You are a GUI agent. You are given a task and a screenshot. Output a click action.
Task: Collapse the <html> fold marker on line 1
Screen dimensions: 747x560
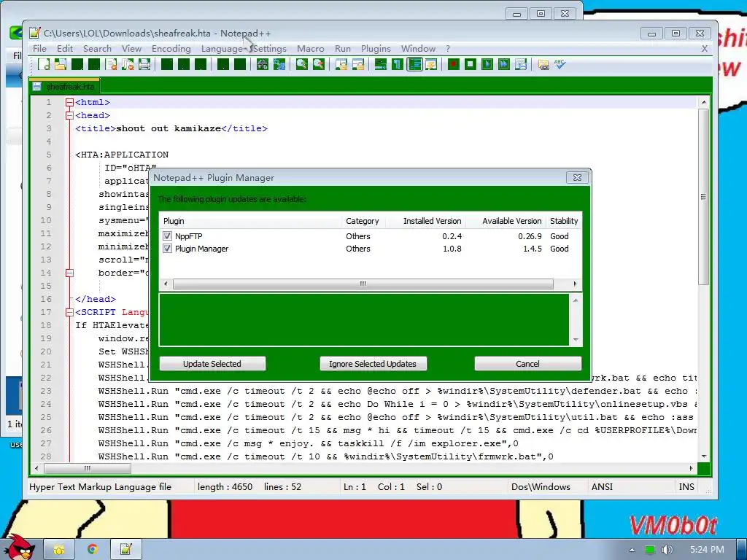coord(69,102)
